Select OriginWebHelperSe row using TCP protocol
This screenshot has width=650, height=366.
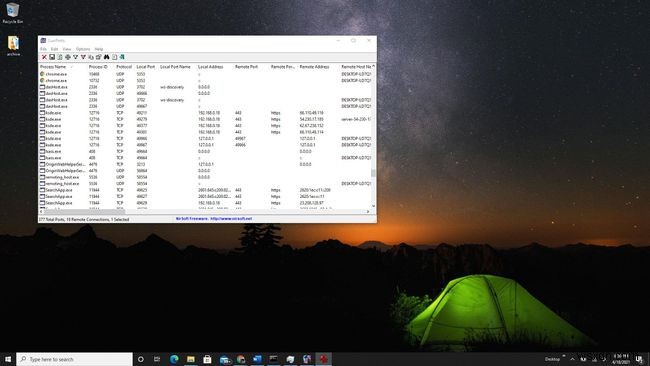(205, 164)
